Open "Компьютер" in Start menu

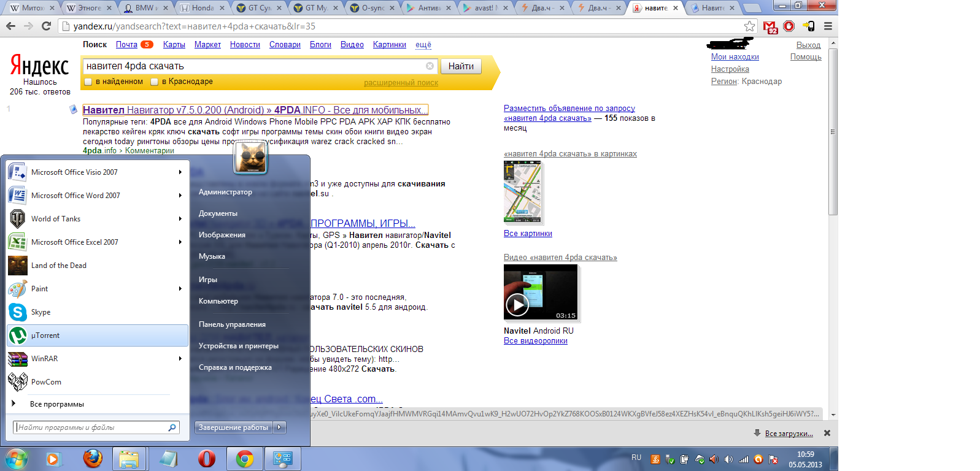(218, 301)
